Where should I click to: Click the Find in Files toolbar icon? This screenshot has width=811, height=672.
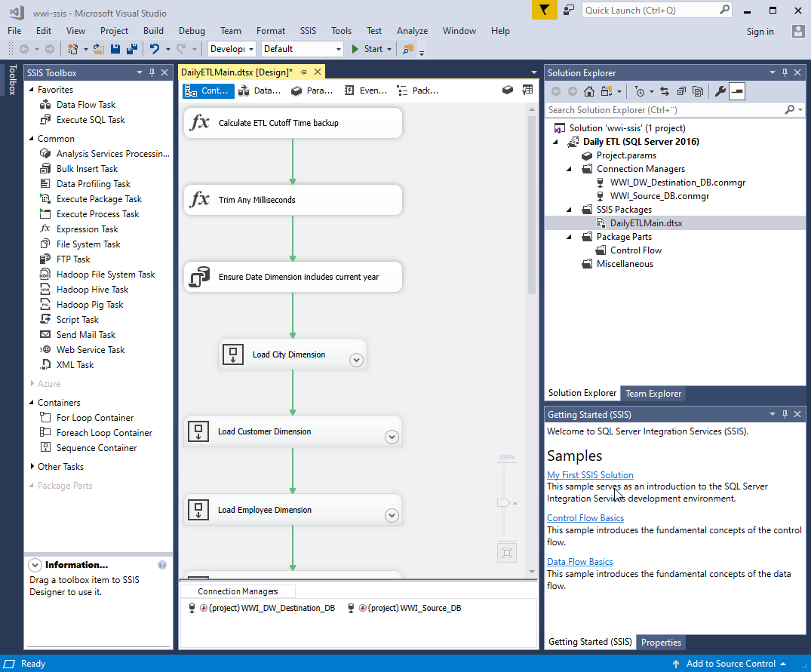pyautogui.click(x=408, y=49)
